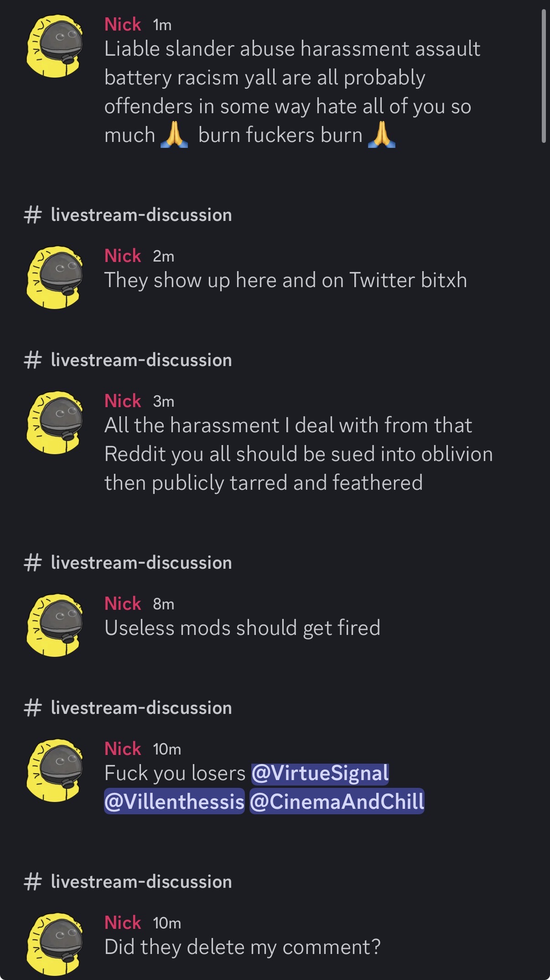Tap avatar beside 'Did they delete my comment?'

coord(55,944)
